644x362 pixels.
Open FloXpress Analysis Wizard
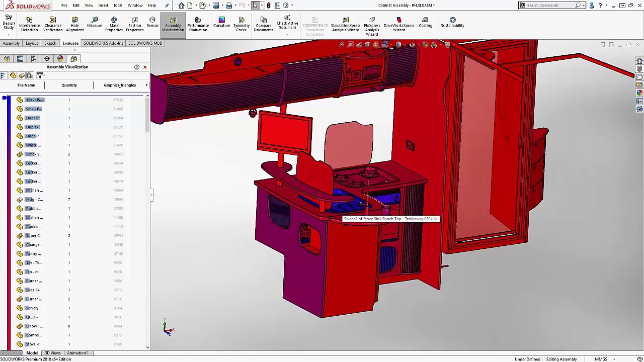click(x=372, y=27)
